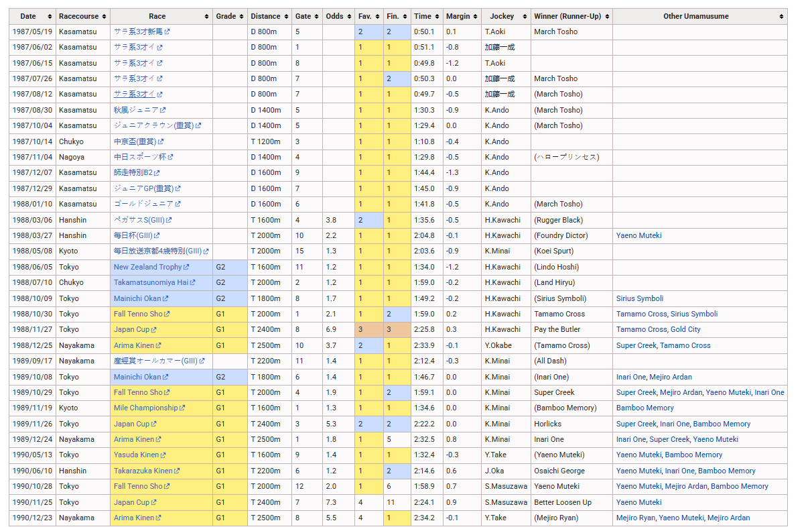Click the Time column sort arrows

click(x=437, y=16)
